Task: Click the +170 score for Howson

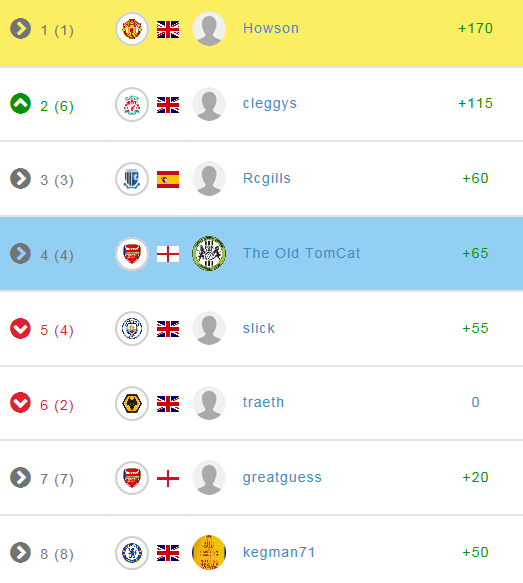Action: pyautogui.click(x=475, y=28)
